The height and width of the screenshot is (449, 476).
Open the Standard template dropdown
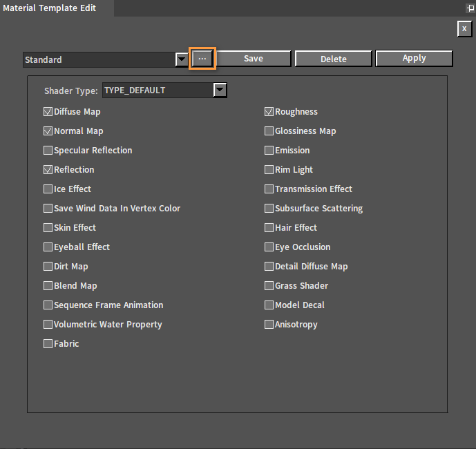coord(182,59)
